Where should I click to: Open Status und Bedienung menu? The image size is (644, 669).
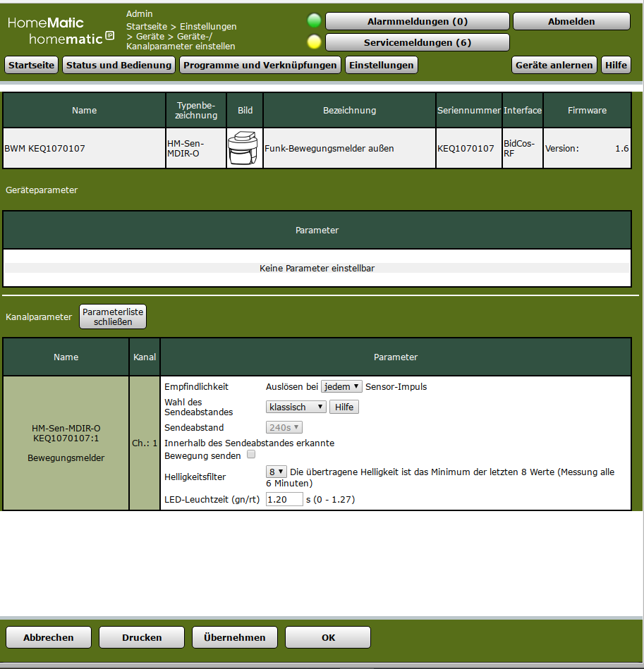119,65
